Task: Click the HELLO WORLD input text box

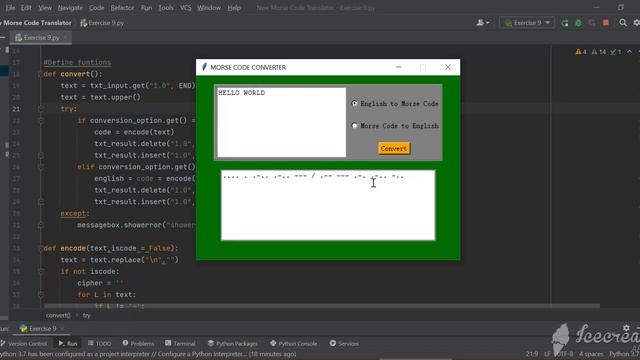Action: coord(281,122)
